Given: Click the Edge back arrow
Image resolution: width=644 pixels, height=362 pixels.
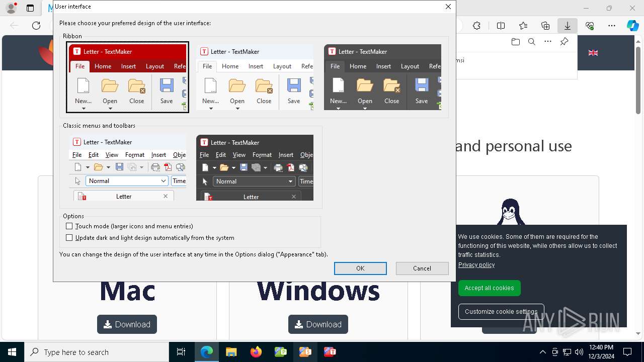Looking at the screenshot, I should (x=14, y=26).
